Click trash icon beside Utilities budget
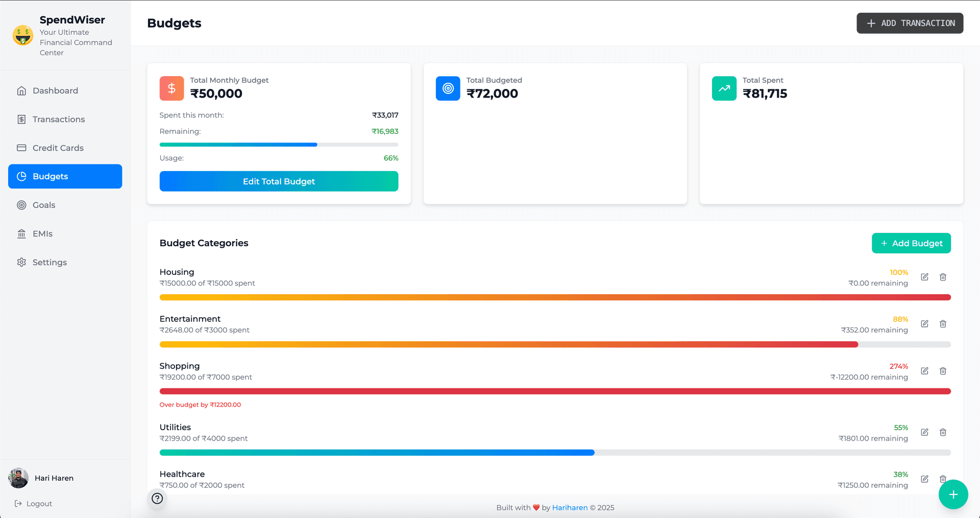This screenshot has width=980, height=518. tap(943, 432)
